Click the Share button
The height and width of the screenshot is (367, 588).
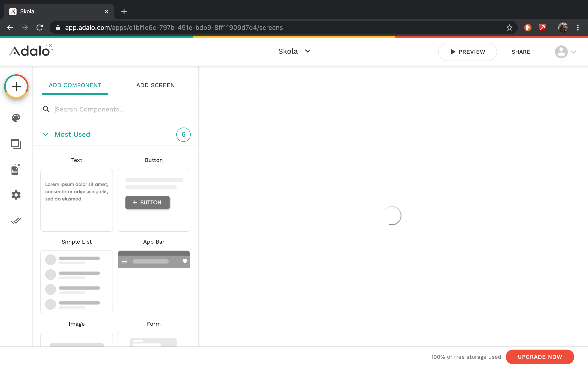(x=521, y=52)
